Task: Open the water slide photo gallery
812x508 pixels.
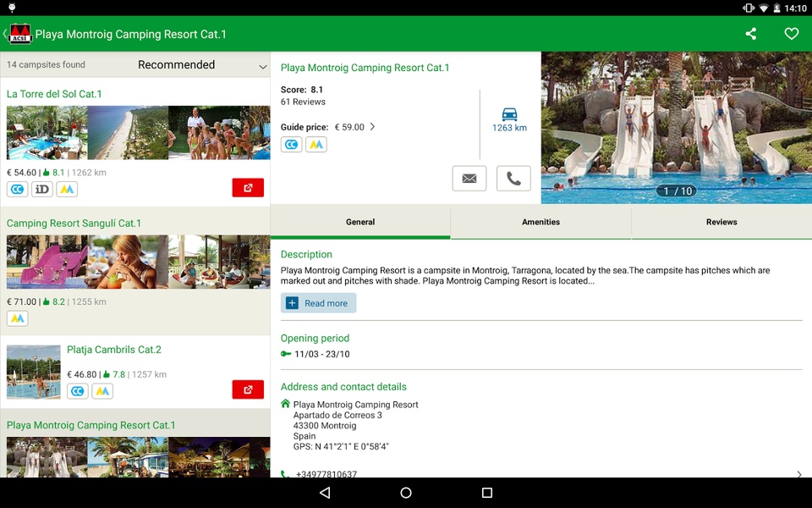Action: coord(677,128)
